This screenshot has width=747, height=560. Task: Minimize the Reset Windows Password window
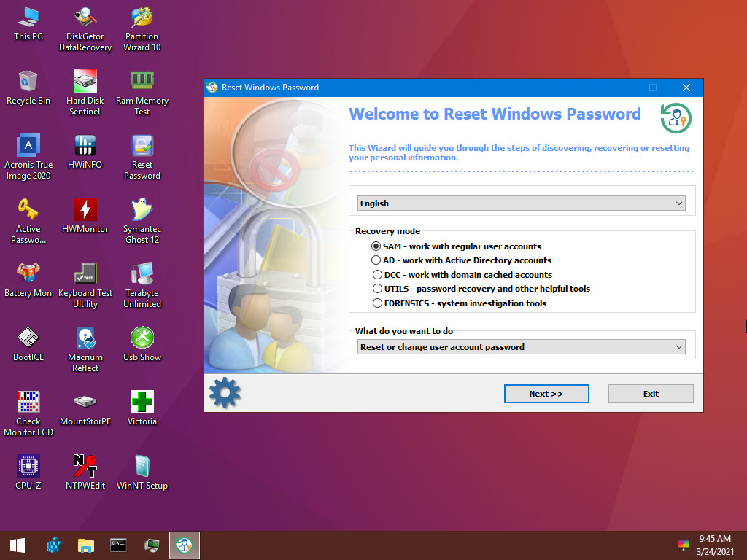pyautogui.click(x=620, y=87)
